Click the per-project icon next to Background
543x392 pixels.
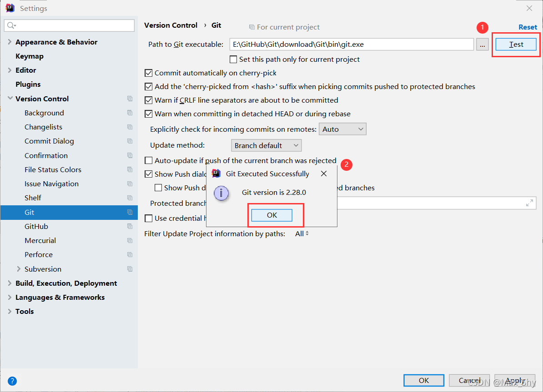pos(130,113)
